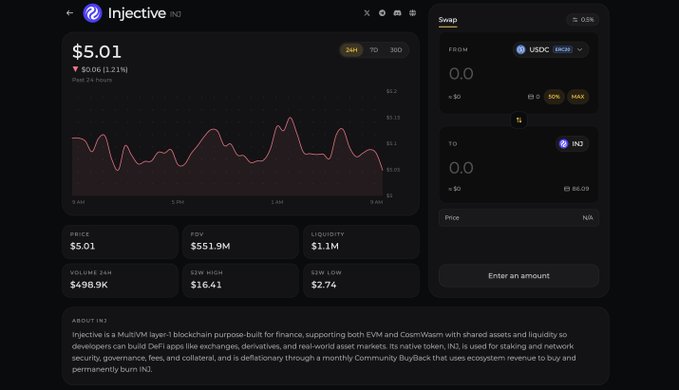Viewport: 679px width, 390px height.
Task: Open the X (Twitter) social link
Action: tap(367, 13)
